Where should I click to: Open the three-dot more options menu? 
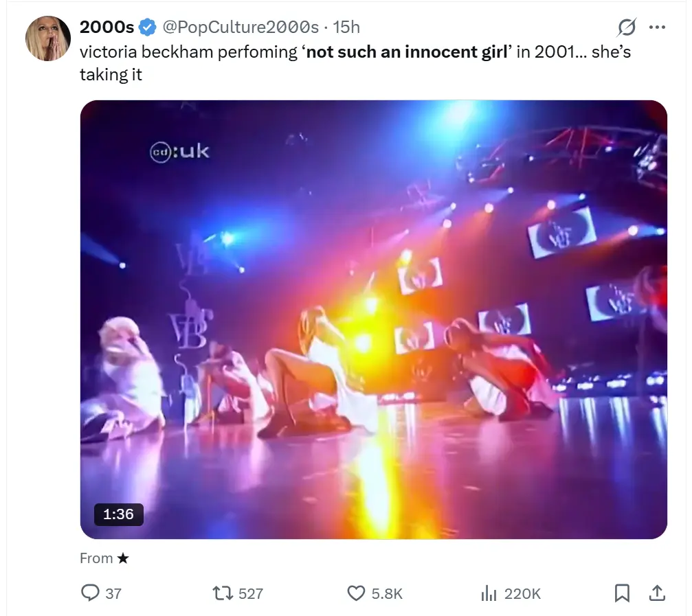click(658, 27)
